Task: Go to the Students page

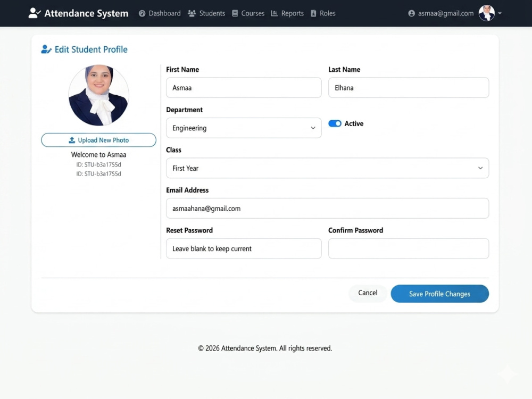Action: coord(206,13)
